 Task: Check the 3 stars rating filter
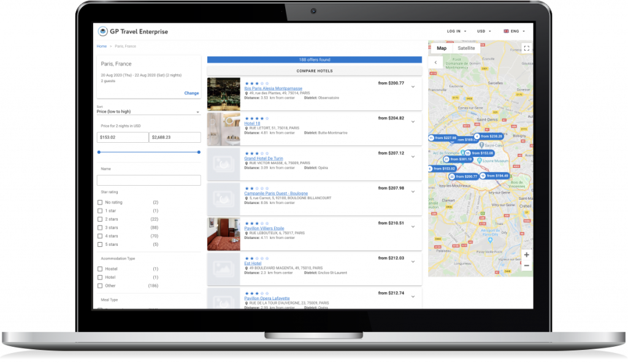point(101,227)
